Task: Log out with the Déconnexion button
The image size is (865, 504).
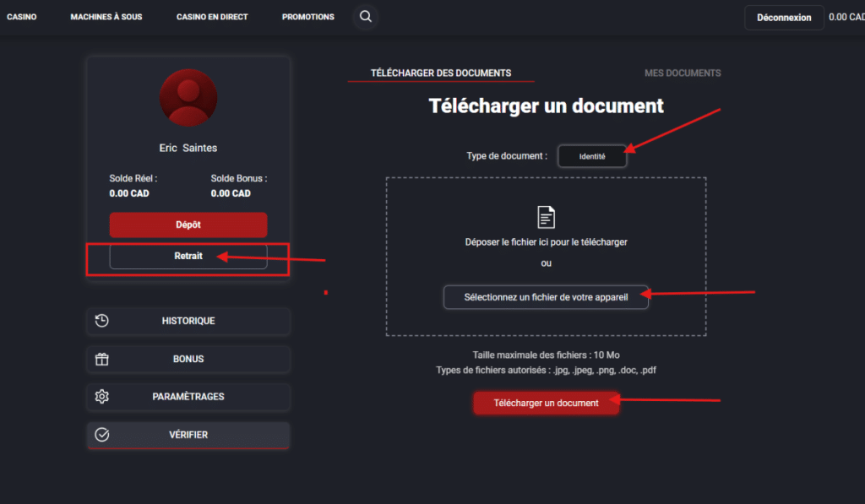Action: click(x=783, y=18)
